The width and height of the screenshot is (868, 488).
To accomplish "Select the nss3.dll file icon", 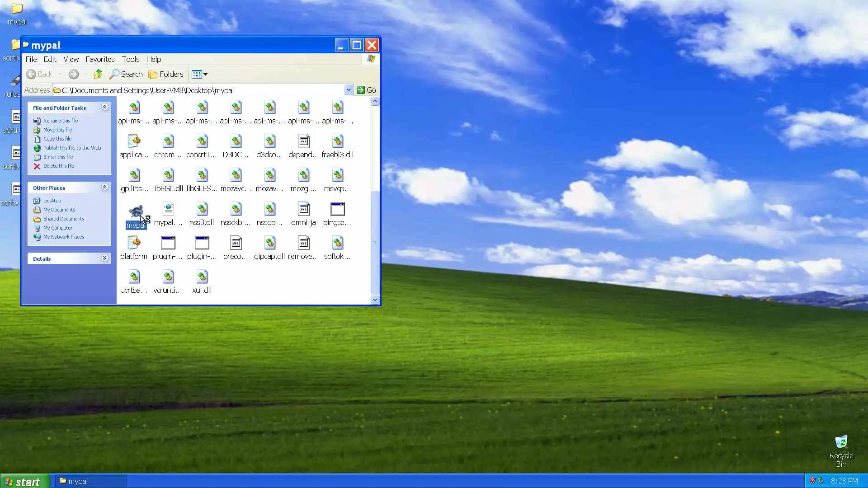I will point(202,209).
